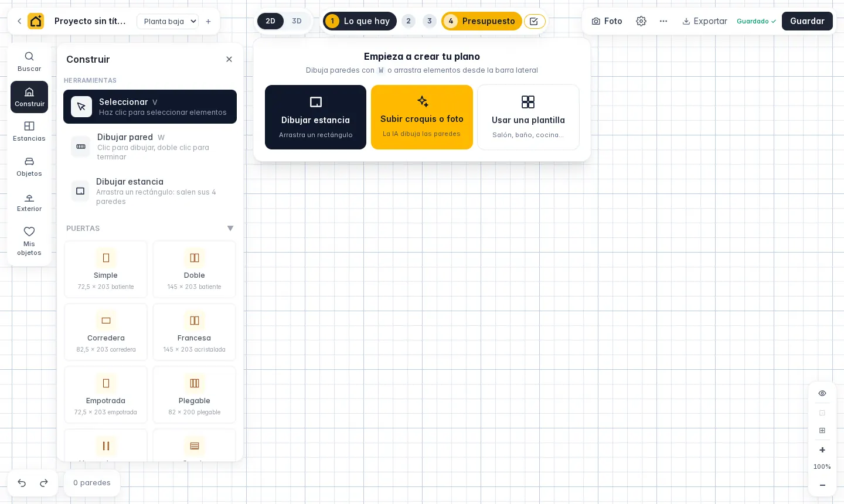
Task: Choose the Francesa door
Action: tap(195, 332)
